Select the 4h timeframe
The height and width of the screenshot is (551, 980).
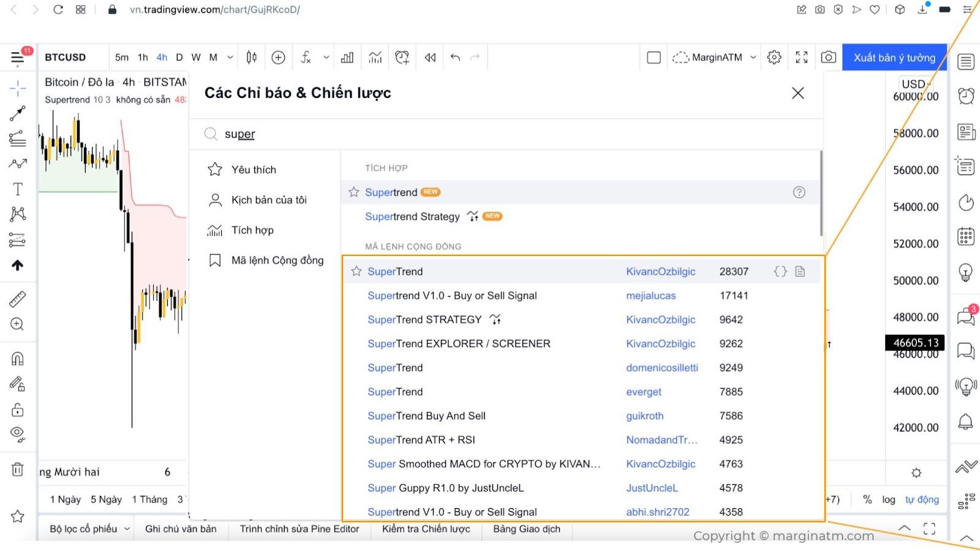pos(162,58)
